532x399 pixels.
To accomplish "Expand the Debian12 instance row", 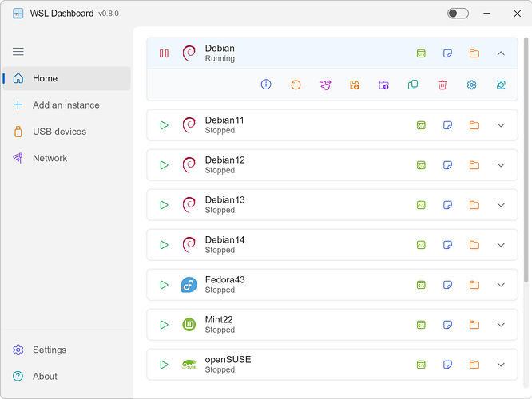I will [x=501, y=165].
